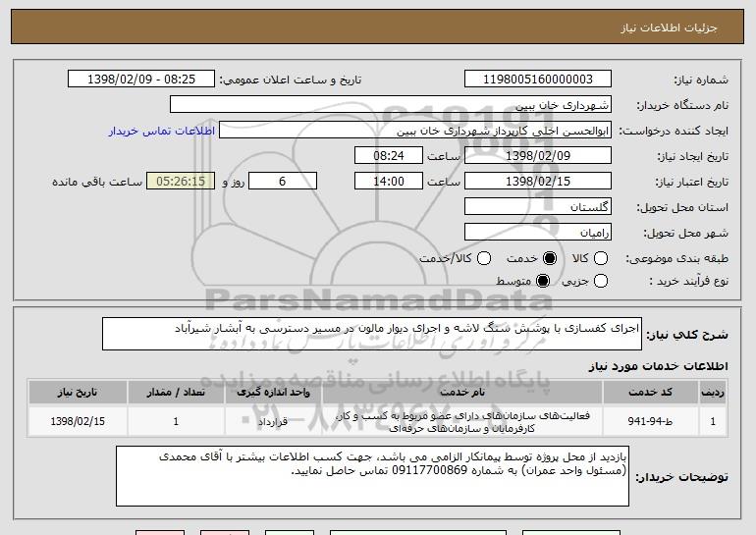Click the جزئیات اطلاعات نیاز header bar
This screenshot has height=535, width=756.
(378, 27)
